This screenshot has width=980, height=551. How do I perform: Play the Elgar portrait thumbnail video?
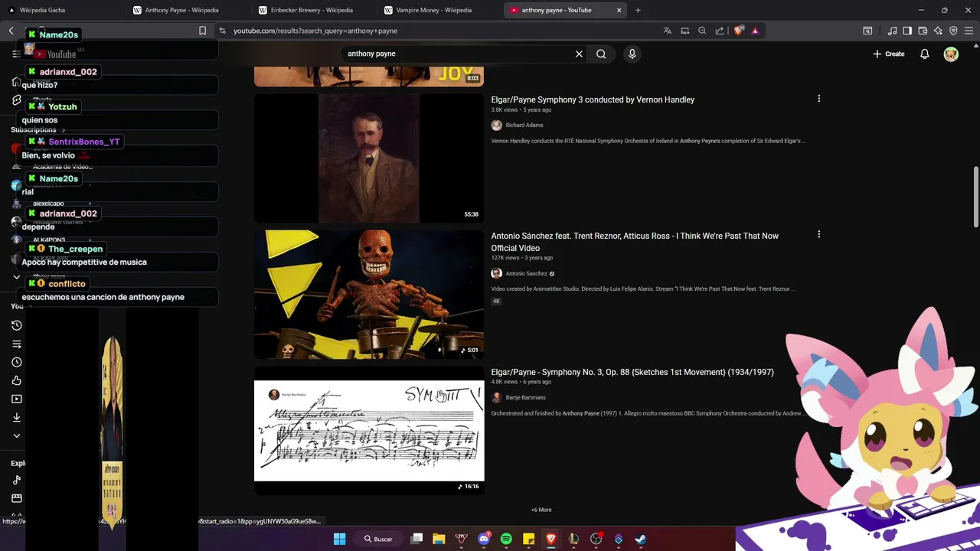pos(369,158)
